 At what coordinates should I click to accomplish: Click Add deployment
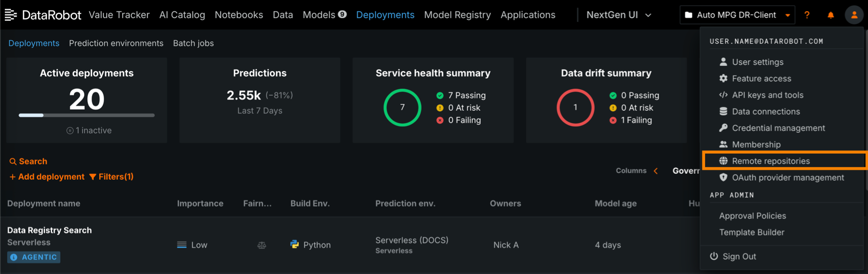point(47,177)
